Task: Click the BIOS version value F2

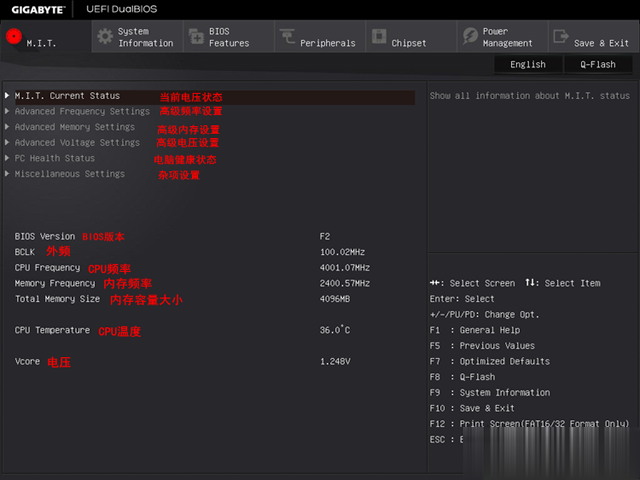Action: click(325, 236)
